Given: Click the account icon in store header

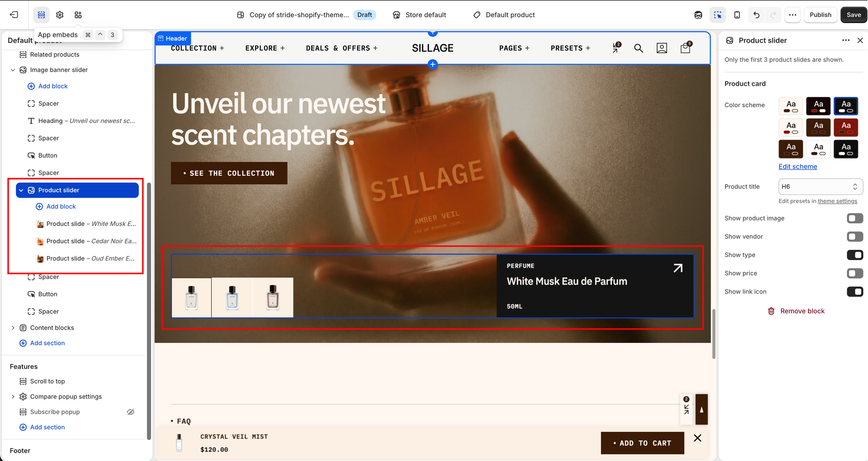Looking at the screenshot, I should [662, 48].
